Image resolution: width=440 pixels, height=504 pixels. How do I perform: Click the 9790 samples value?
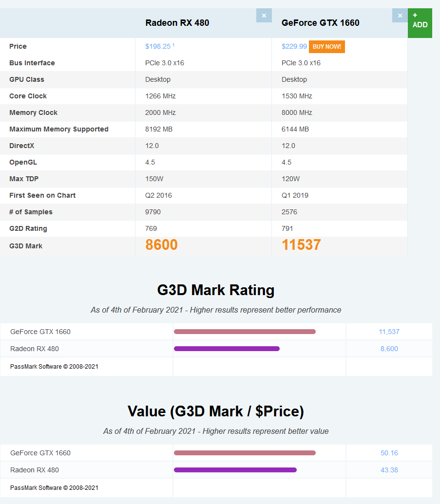153,212
